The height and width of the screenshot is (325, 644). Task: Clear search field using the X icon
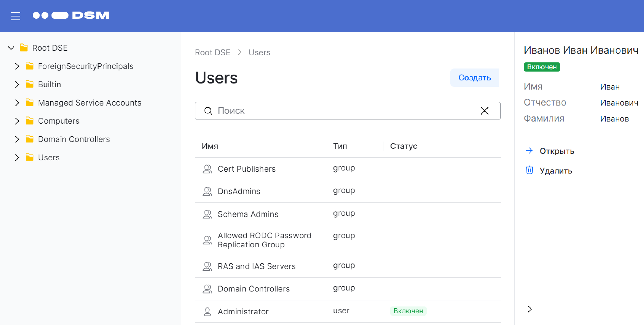point(484,111)
